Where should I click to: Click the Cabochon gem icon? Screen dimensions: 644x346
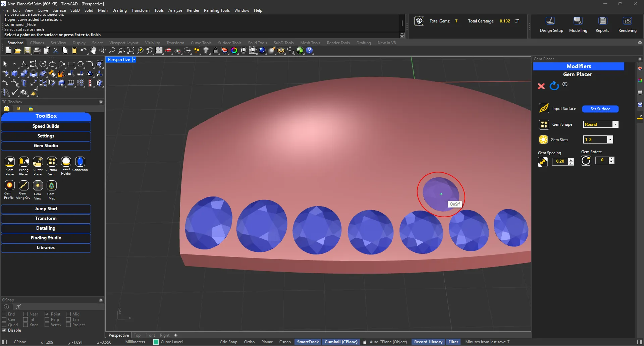[x=80, y=162]
